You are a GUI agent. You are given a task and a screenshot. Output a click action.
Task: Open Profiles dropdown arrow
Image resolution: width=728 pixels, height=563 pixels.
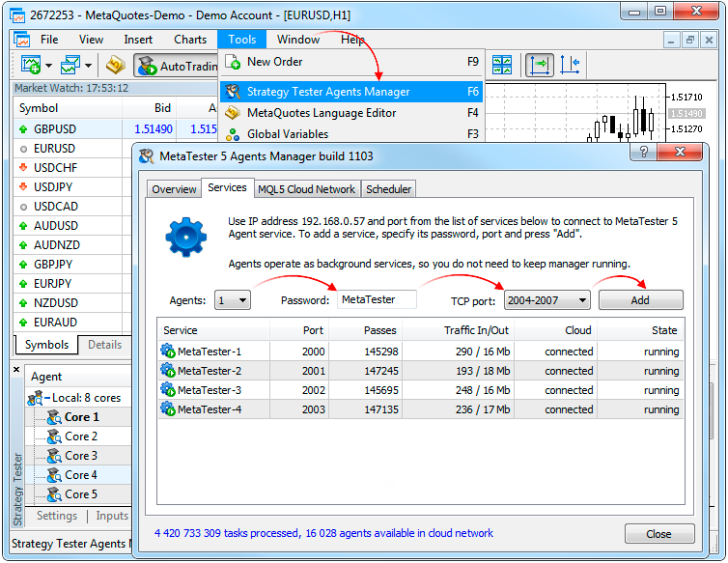(88, 66)
